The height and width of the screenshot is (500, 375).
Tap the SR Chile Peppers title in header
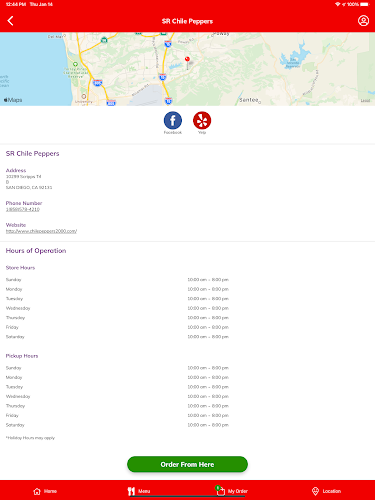187,21
